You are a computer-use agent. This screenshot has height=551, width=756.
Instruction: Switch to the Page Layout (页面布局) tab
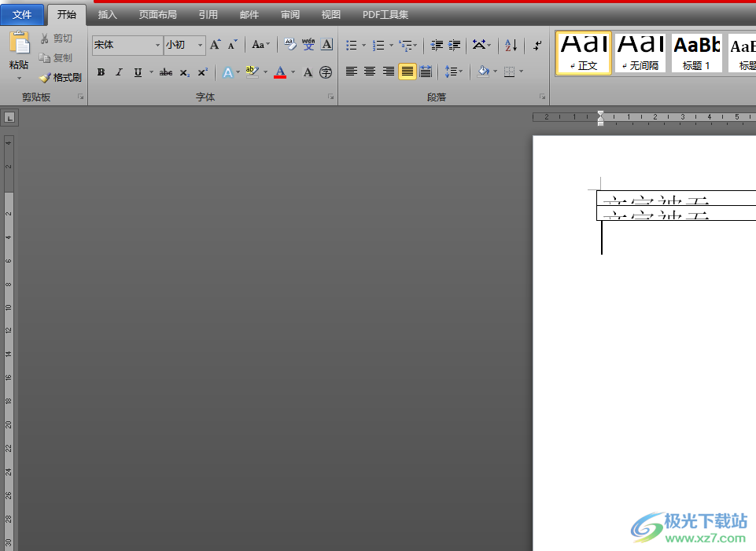(157, 15)
